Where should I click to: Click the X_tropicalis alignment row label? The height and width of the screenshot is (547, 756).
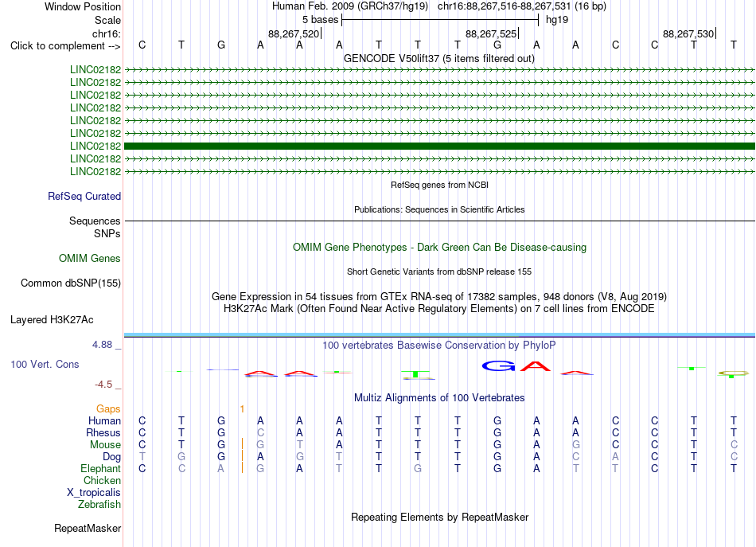coord(94,493)
